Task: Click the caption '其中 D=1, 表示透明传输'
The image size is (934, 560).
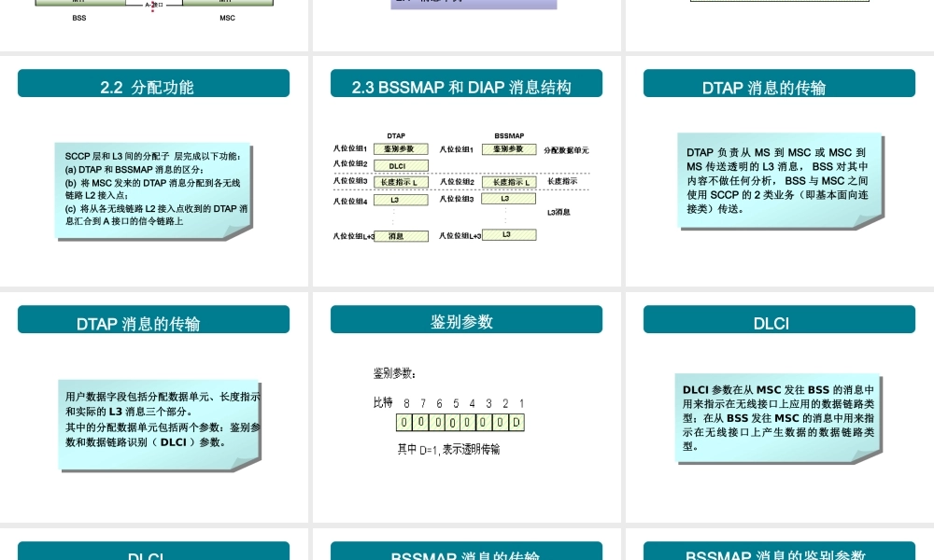Action: tap(448, 450)
